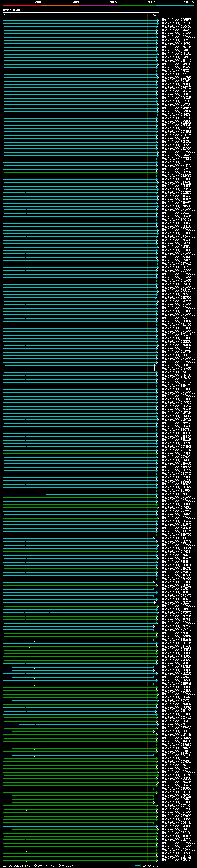
Task: Open the UniRef100_C5YIC1 label
Action: [177, 74]
